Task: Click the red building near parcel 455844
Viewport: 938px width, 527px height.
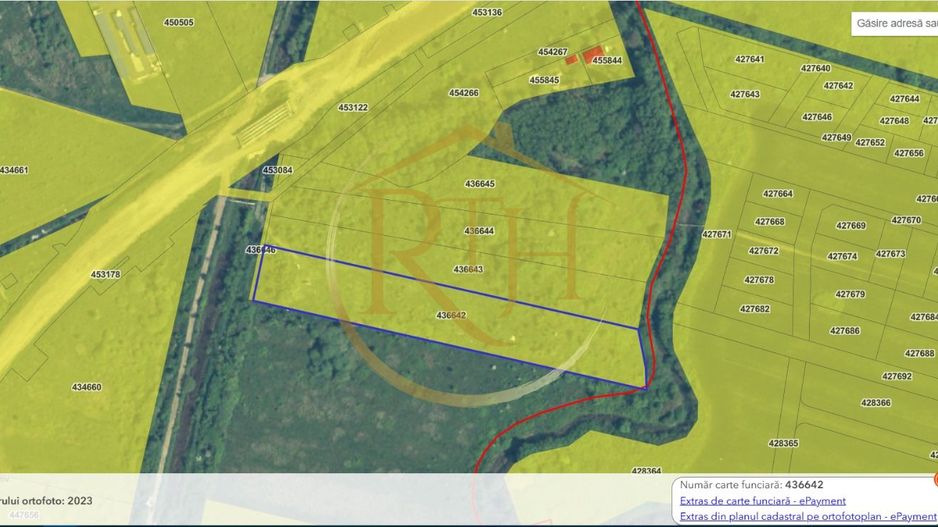Action: 593,53
